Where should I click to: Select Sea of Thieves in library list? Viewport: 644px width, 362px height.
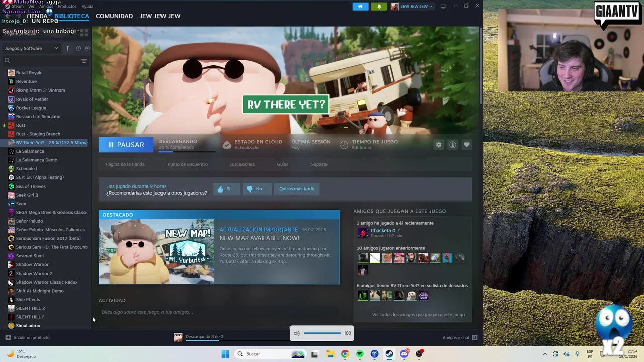[x=30, y=186]
